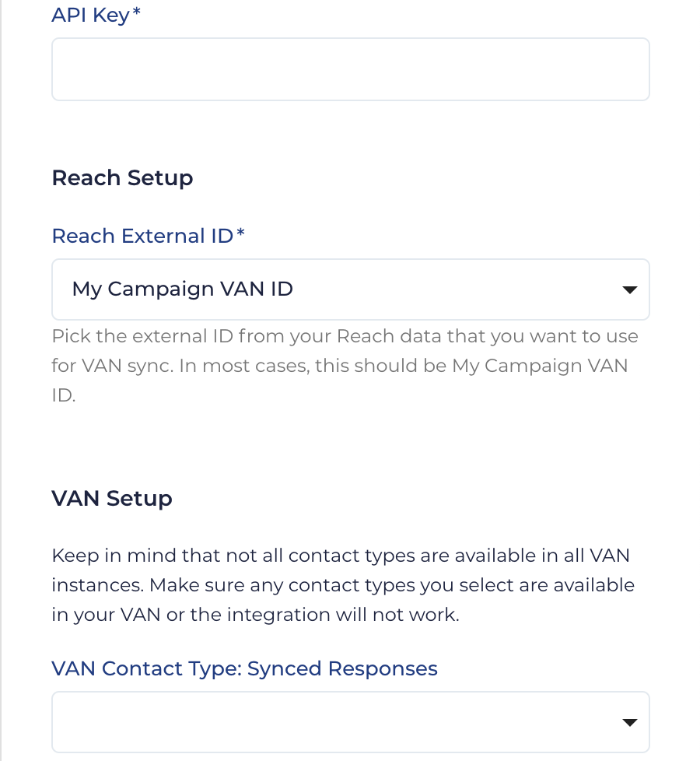Click the asterisk next to Reach External ID
Viewport: 700px width, 761px height.
tap(240, 235)
